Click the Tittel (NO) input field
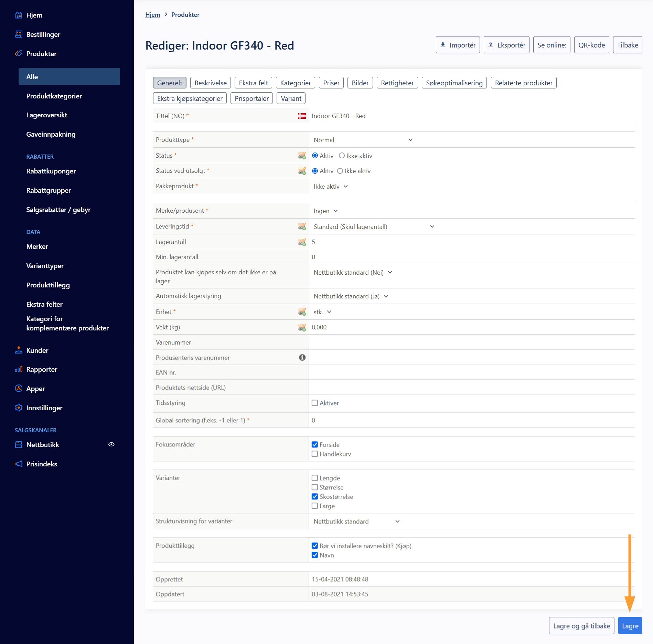Image resolution: width=653 pixels, height=644 pixels. [x=471, y=116]
